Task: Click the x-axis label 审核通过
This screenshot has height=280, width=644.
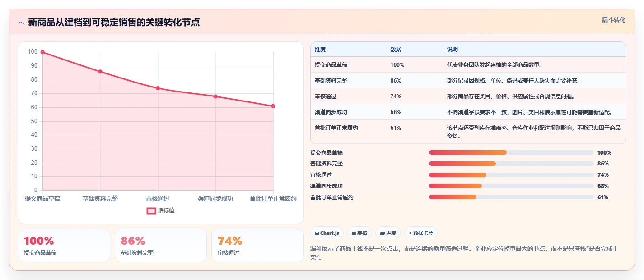Action: pyautogui.click(x=158, y=198)
